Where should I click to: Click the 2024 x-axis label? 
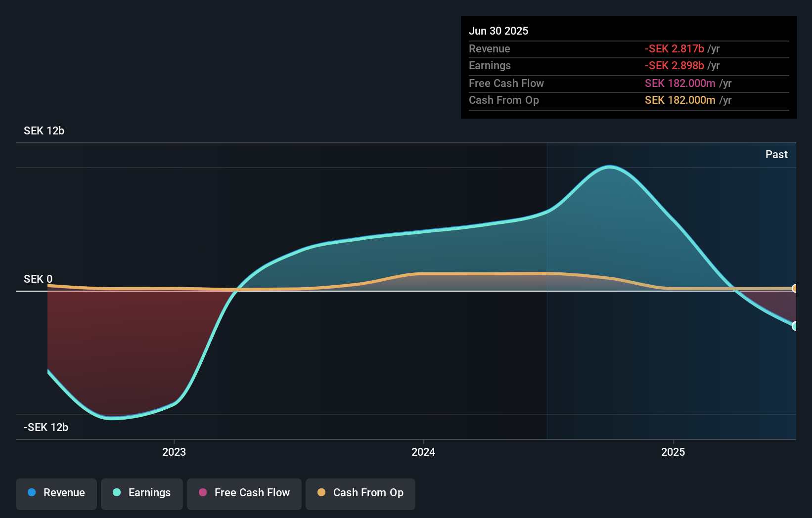point(423,452)
